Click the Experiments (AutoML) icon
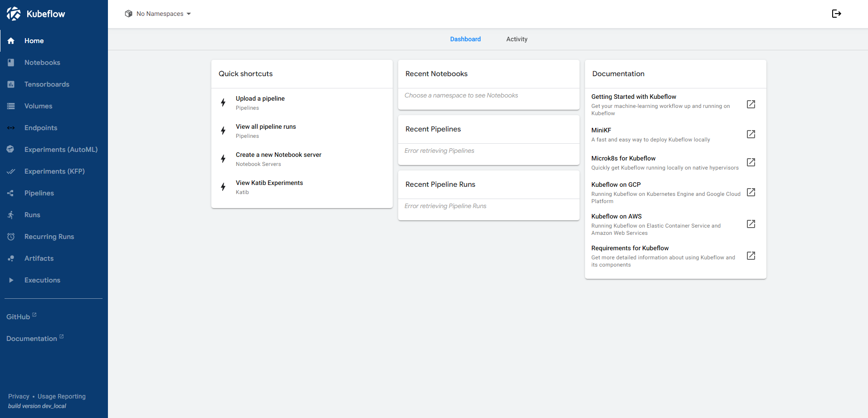868x418 pixels. pyautogui.click(x=11, y=149)
